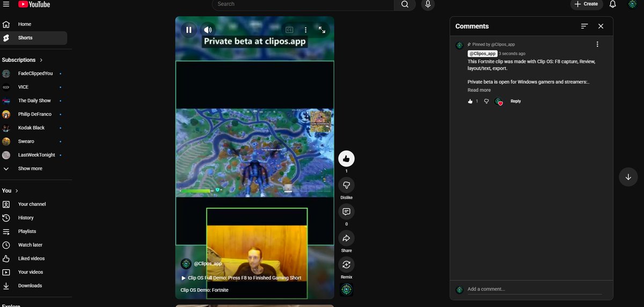
Task: Open Swearo subscription
Action: pyautogui.click(x=34, y=141)
